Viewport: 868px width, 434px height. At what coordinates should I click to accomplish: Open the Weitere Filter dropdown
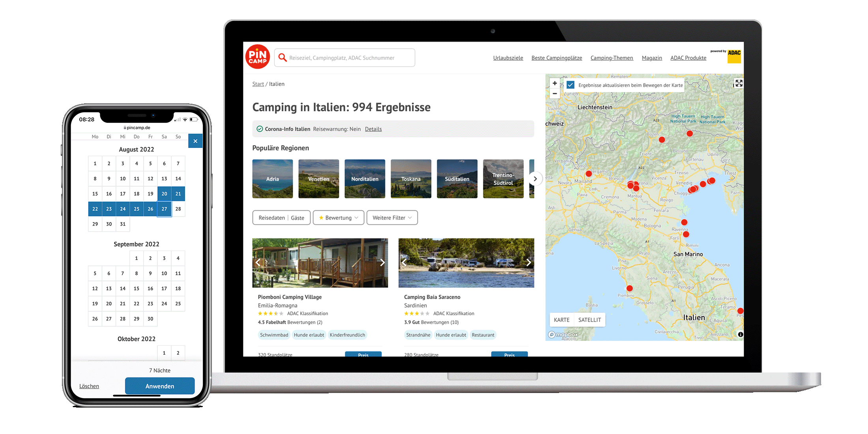392,218
